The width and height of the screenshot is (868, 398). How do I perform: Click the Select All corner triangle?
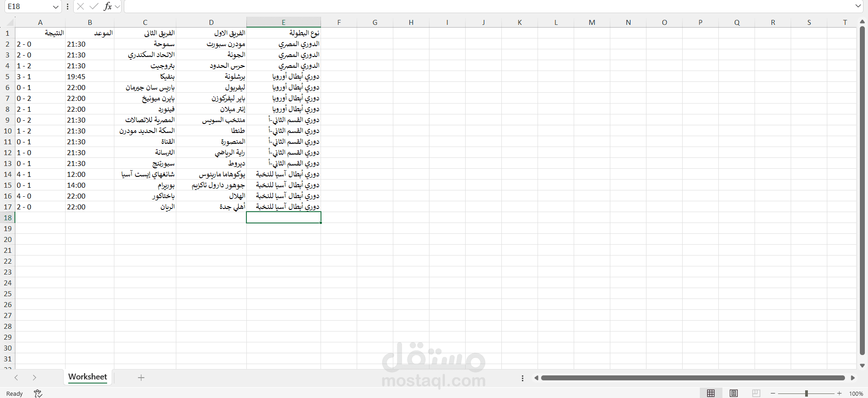click(x=10, y=22)
